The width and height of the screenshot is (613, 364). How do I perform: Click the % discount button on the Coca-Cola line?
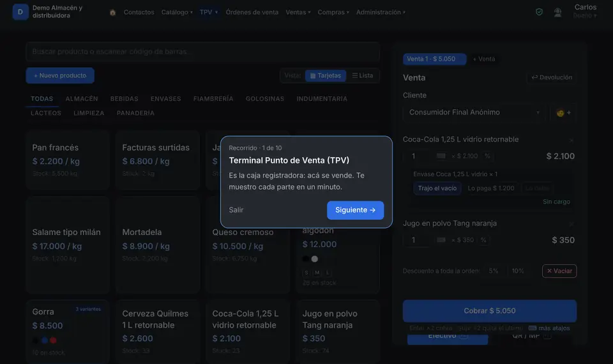(x=487, y=156)
